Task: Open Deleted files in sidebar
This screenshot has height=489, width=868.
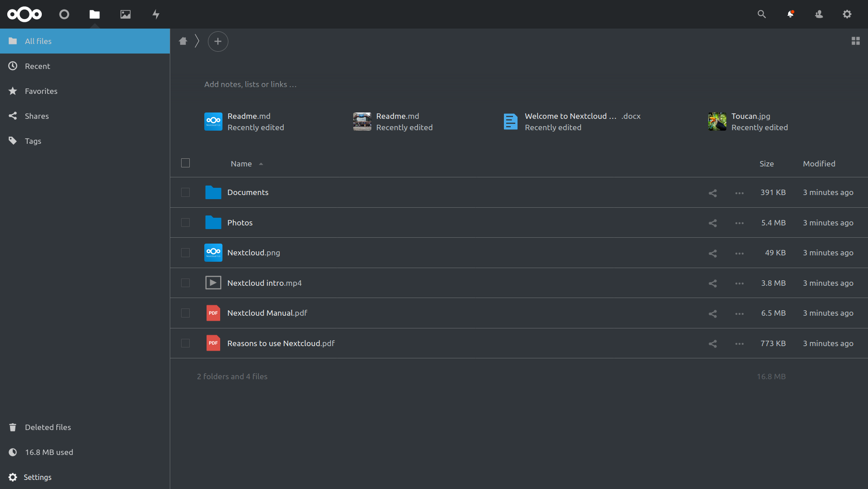Action: [85, 427]
